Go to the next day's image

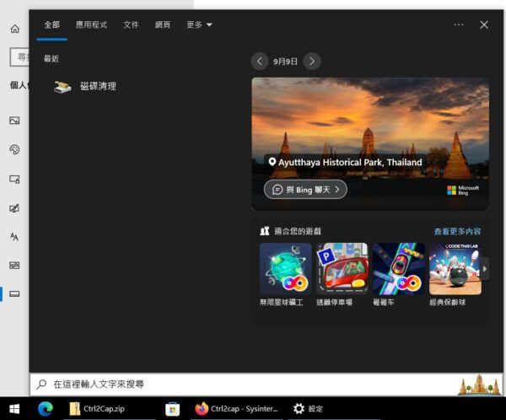pos(312,62)
